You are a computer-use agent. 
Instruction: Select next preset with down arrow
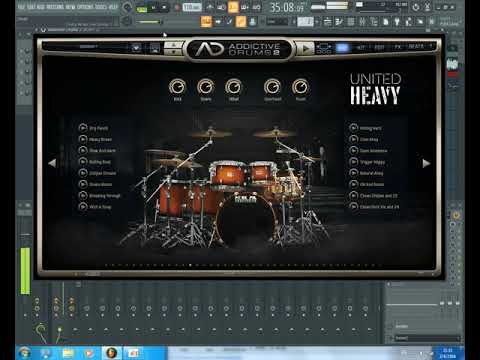(x=173, y=52)
